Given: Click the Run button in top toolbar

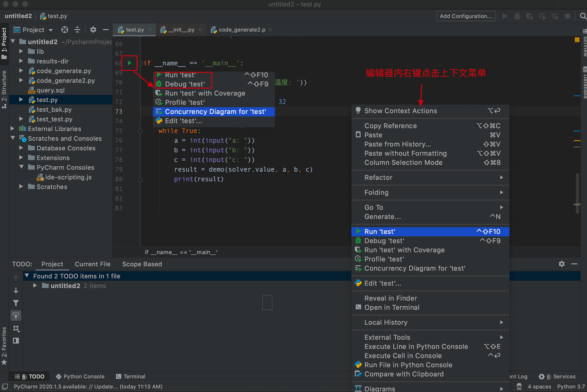Looking at the screenshot, I should [505, 16].
